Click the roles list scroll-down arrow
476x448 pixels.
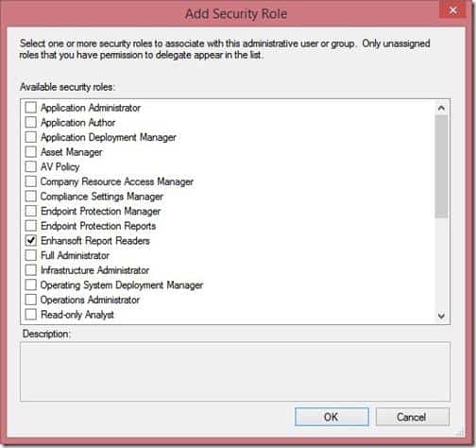click(441, 316)
